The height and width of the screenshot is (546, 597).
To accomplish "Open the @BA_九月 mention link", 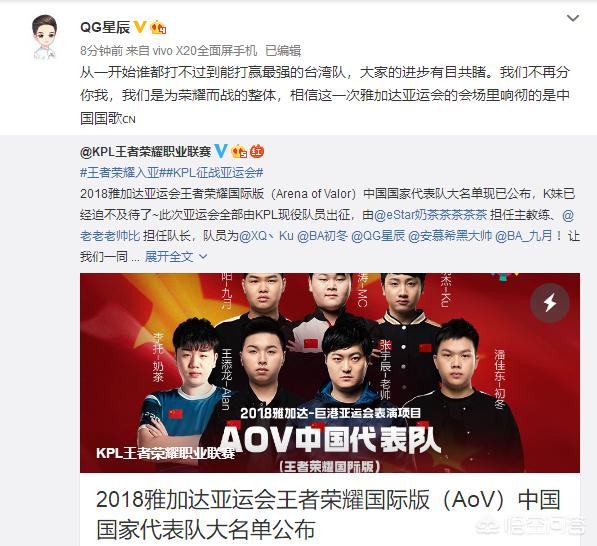I will (x=524, y=236).
